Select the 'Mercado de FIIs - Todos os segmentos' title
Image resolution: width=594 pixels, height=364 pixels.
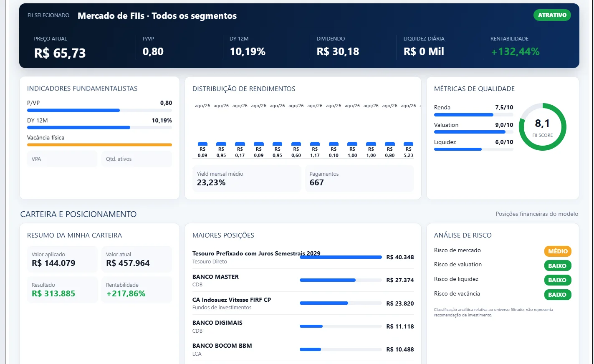[x=157, y=16]
